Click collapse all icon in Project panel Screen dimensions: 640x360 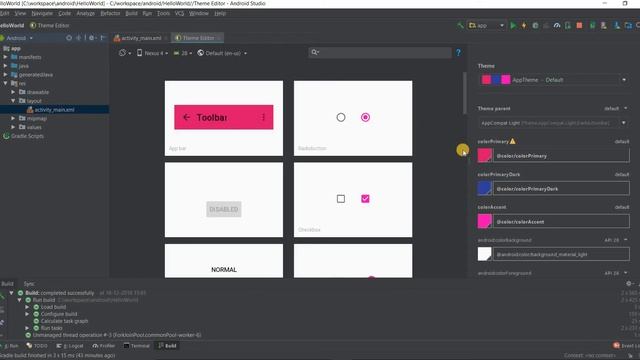point(79,38)
